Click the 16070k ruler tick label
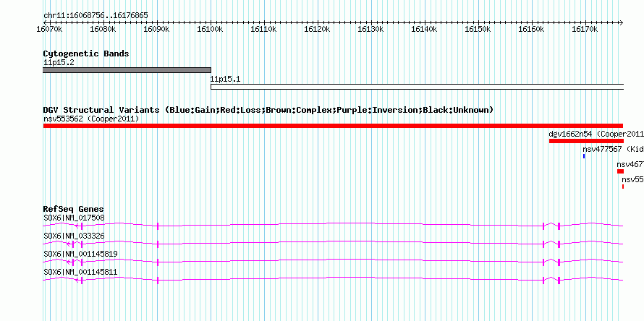 pos(49,30)
